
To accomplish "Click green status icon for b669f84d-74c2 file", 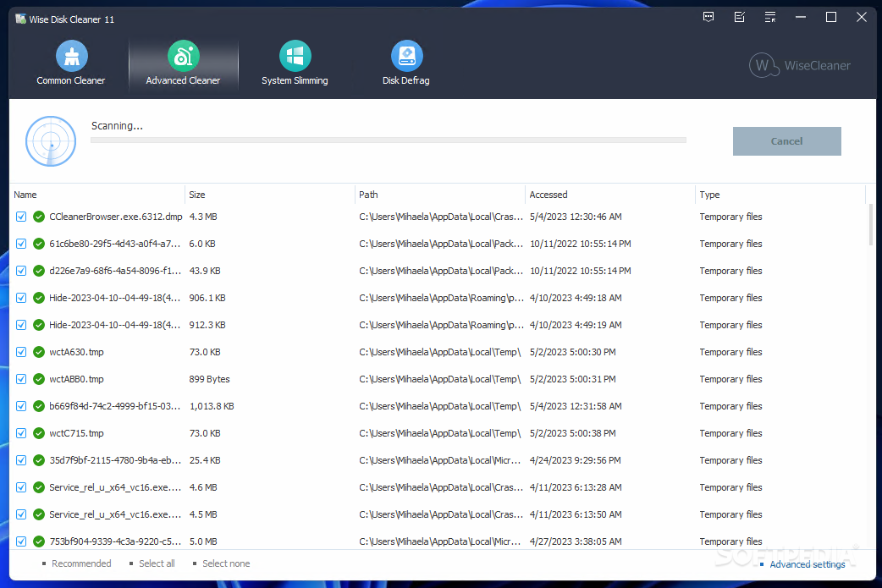I will (x=39, y=406).
